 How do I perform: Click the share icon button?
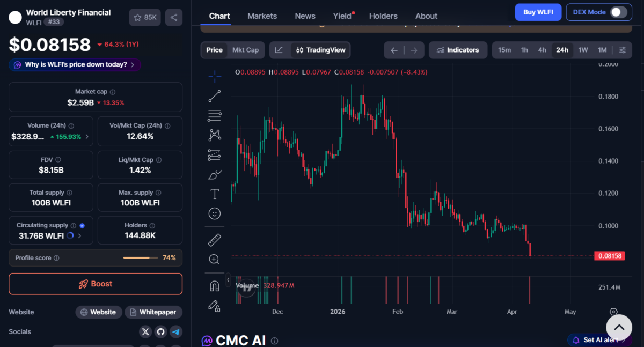(x=174, y=17)
